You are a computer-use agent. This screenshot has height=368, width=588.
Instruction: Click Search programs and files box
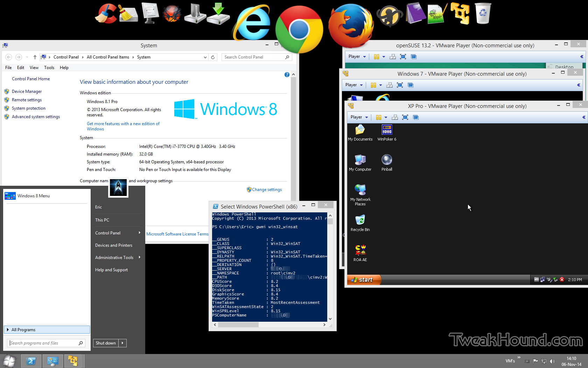(46, 343)
